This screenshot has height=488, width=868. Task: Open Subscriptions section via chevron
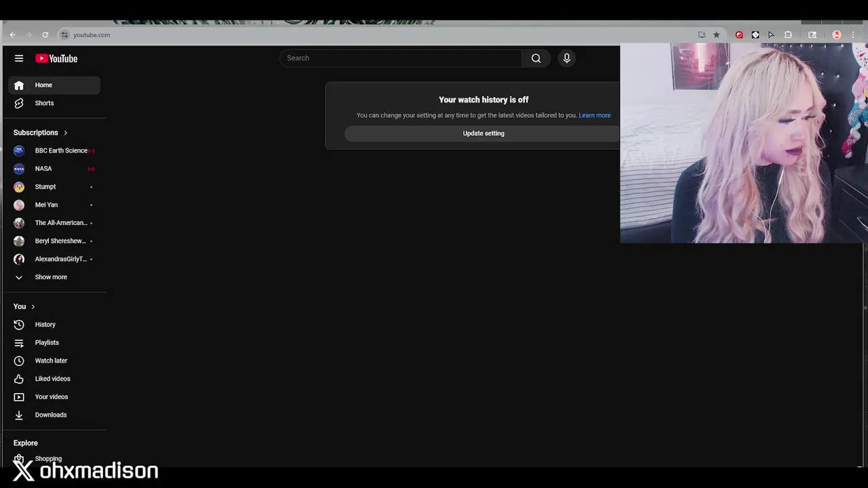[65, 133]
